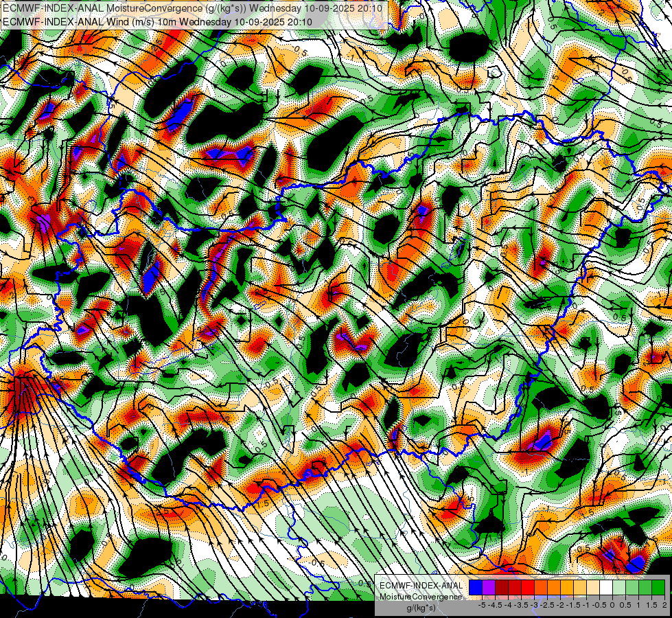Click the 0 tick value on legend scale
672x618 pixels.
point(612,605)
